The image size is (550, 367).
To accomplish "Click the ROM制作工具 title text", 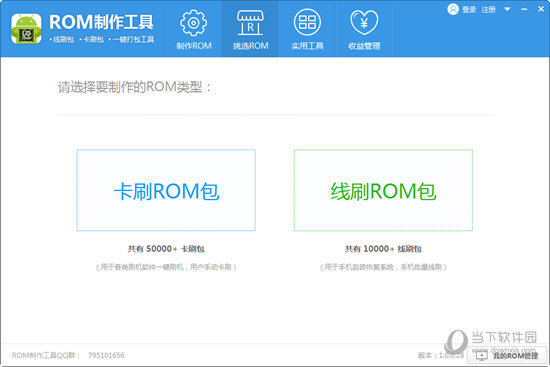I will [101, 22].
